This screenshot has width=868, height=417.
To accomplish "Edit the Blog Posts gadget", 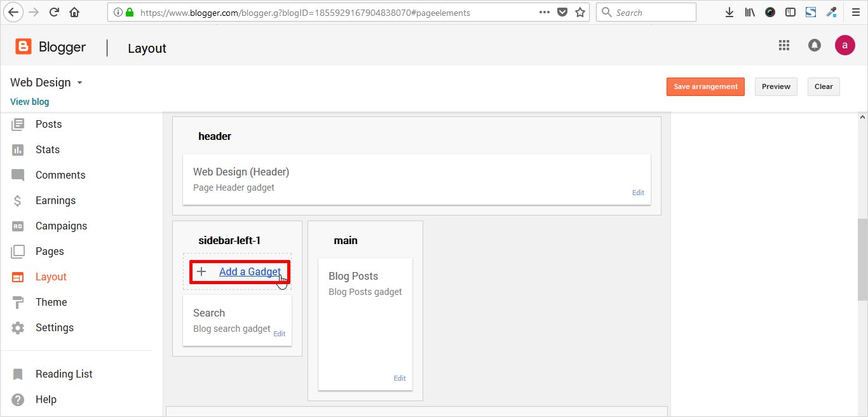I will point(399,378).
